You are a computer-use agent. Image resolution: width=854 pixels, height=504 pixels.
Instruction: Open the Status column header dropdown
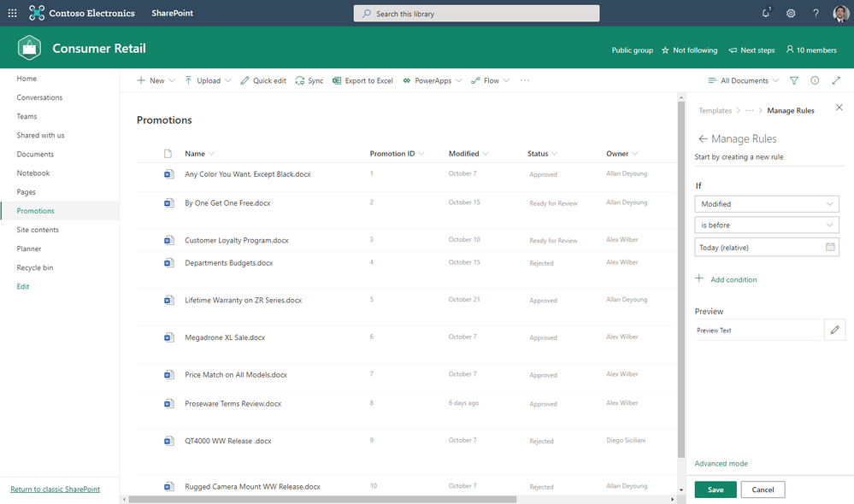point(554,154)
